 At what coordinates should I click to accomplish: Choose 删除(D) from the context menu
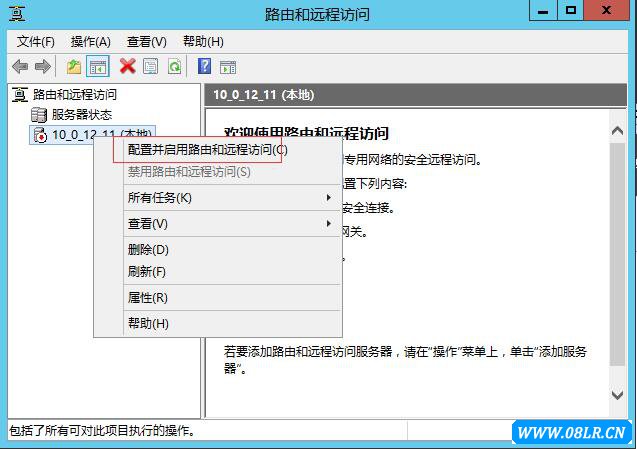tap(148, 249)
